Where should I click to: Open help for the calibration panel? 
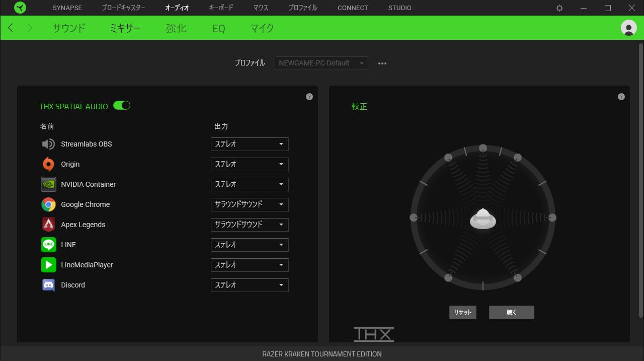[x=621, y=97]
